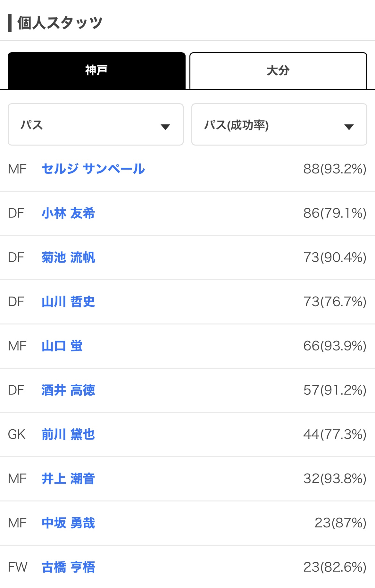Open player 中坂 勇哉 profile
This screenshot has height=588, width=375.
point(68,523)
